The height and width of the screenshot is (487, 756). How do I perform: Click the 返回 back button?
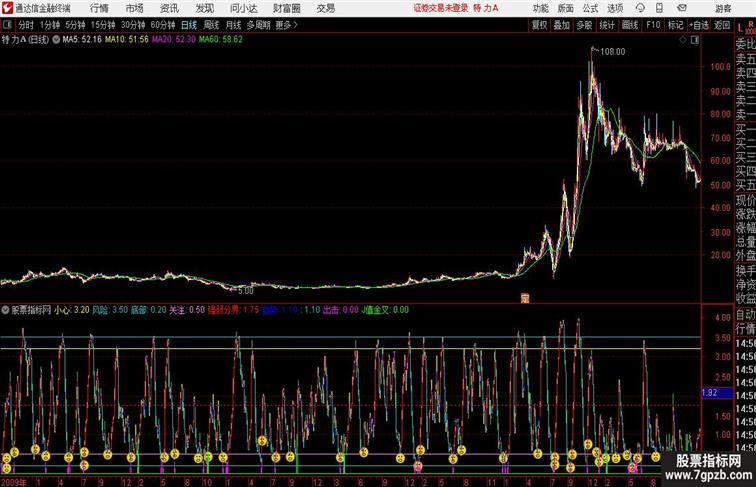point(722,25)
